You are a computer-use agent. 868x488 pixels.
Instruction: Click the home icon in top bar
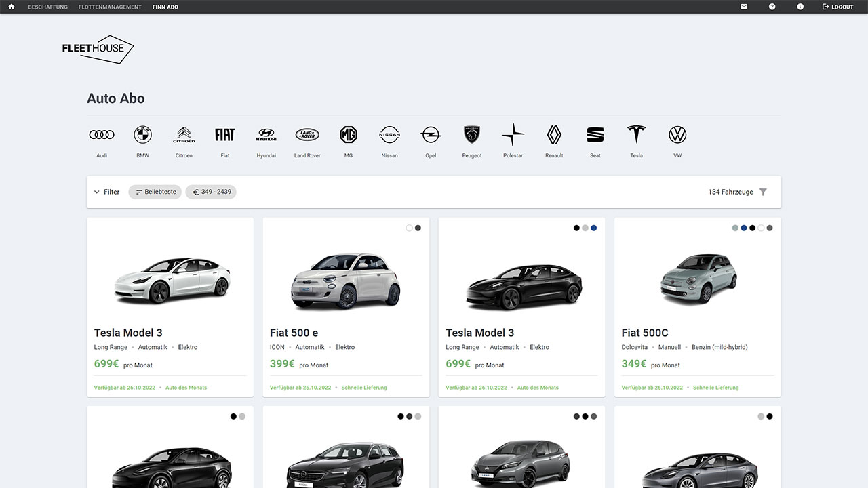(11, 7)
